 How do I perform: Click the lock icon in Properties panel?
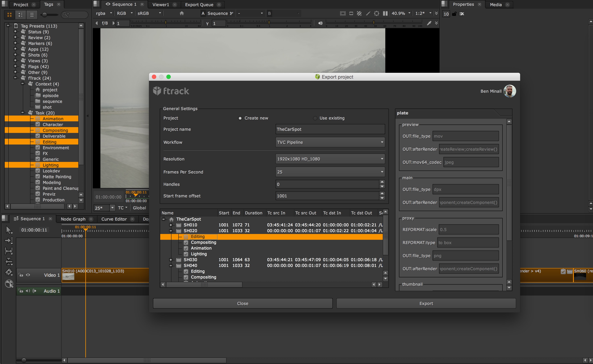pos(454,14)
